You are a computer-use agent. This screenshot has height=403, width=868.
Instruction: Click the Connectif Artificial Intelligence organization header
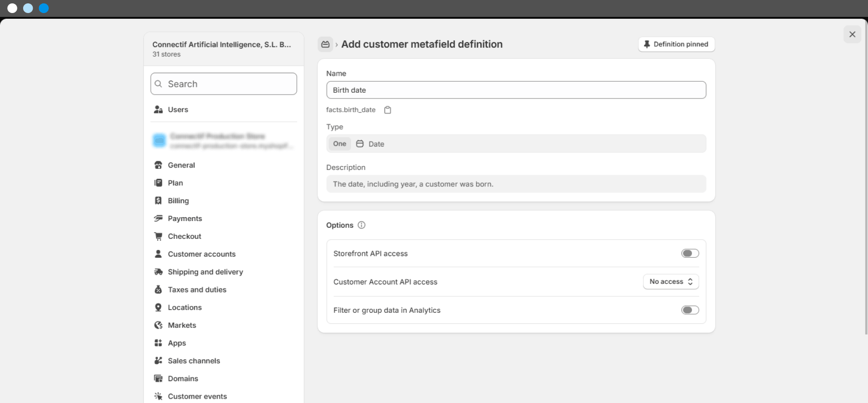[x=224, y=49]
